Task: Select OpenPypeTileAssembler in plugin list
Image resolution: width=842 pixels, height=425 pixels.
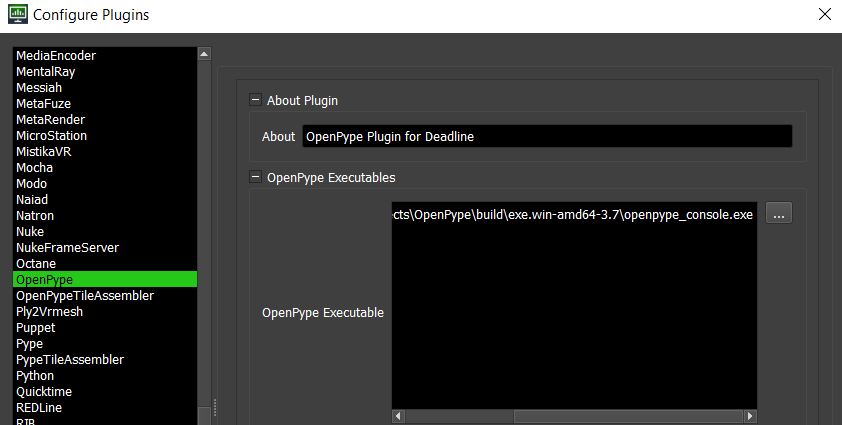Action: pyautogui.click(x=85, y=296)
